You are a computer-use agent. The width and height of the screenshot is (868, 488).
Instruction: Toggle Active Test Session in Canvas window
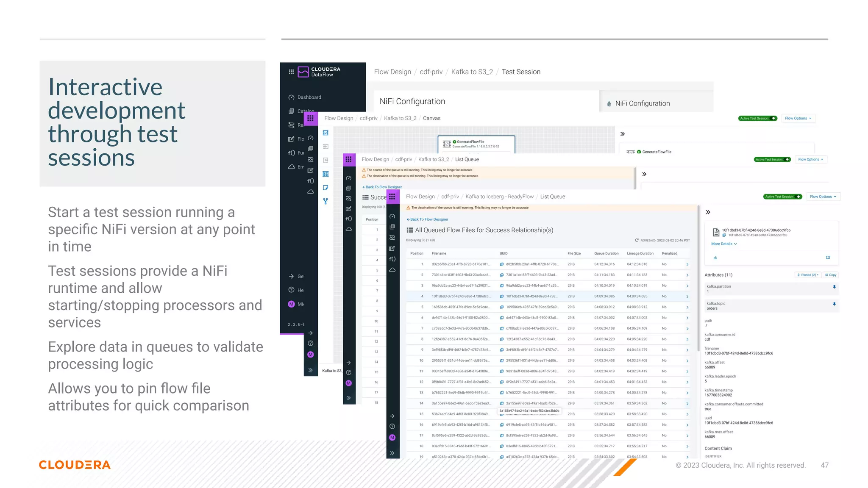pyautogui.click(x=758, y=119)
